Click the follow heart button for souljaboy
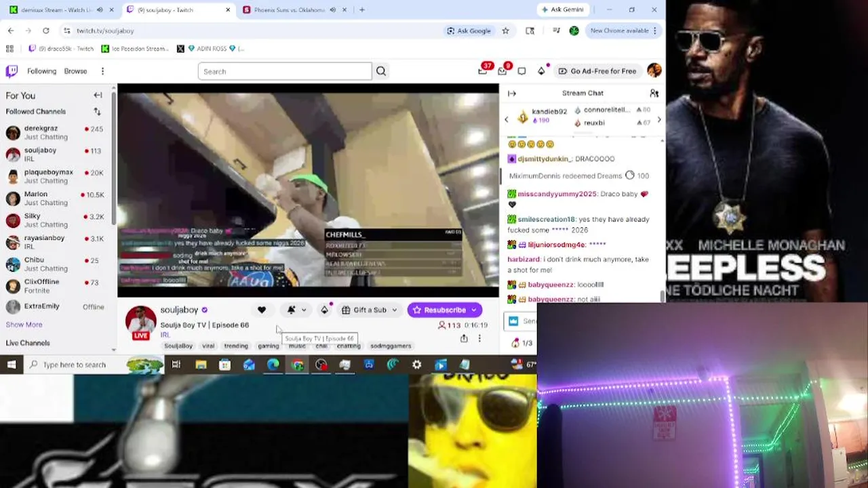 [x=262, y=310]
